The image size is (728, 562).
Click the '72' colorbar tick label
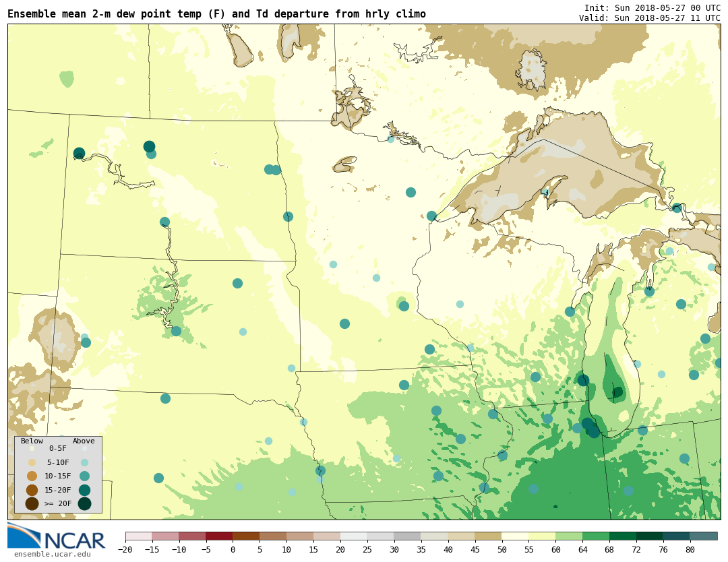click(x=637, y=549)
